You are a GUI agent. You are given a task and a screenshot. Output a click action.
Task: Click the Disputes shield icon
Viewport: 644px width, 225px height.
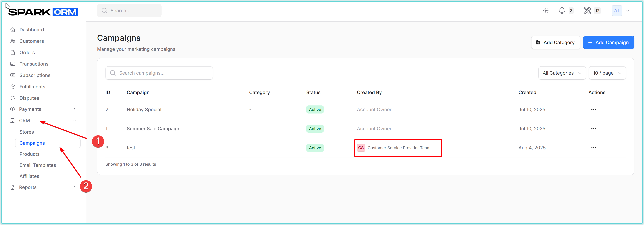[x=13, y=98]
